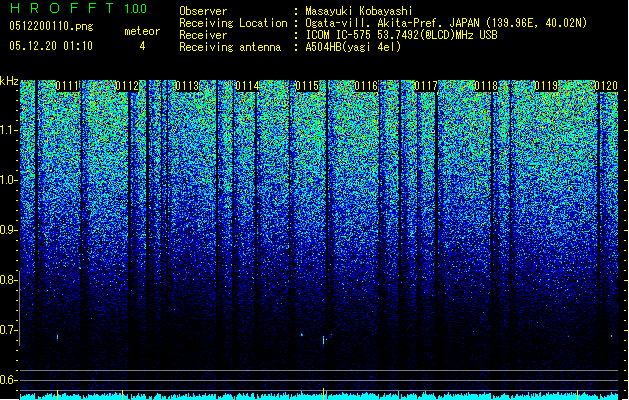629x400 pixels.
Task: Select the 0120 time marker
Action: pos(606,86)
